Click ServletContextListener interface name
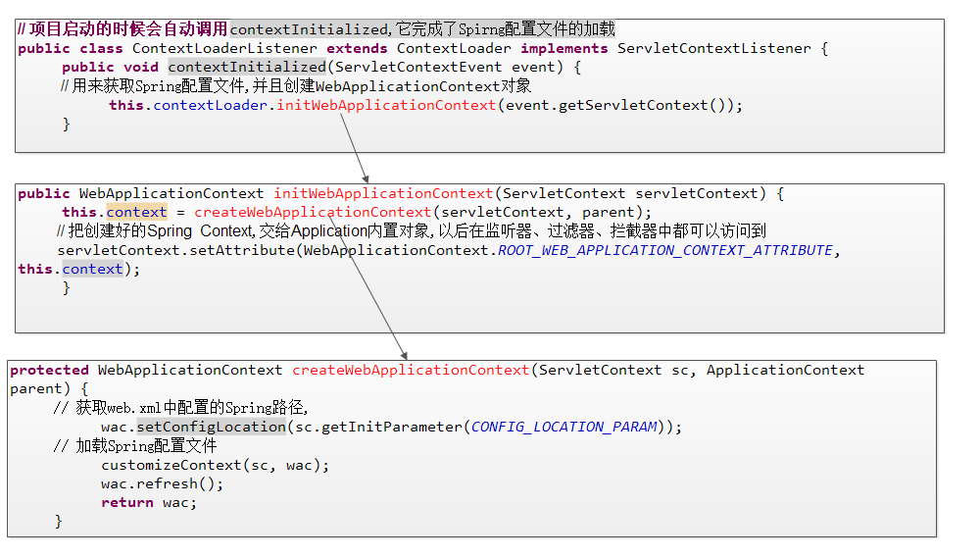The image size is (980, 557). coord(714,48)
